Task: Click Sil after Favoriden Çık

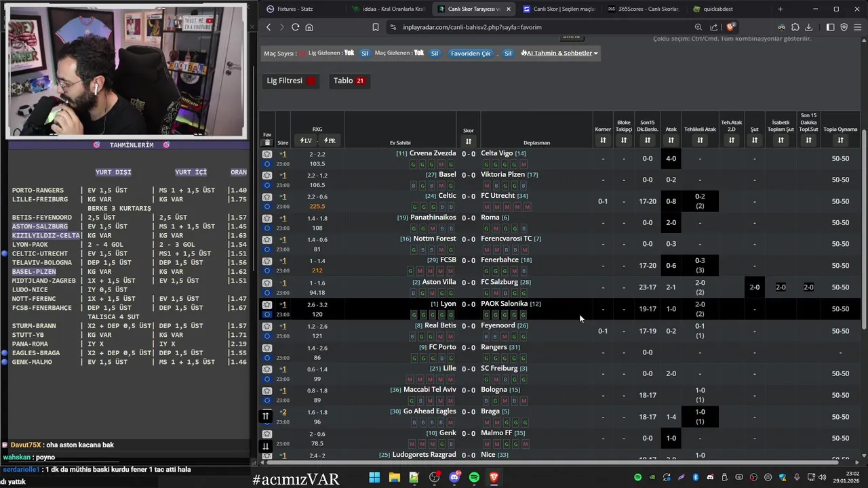Action: point(508,53)
